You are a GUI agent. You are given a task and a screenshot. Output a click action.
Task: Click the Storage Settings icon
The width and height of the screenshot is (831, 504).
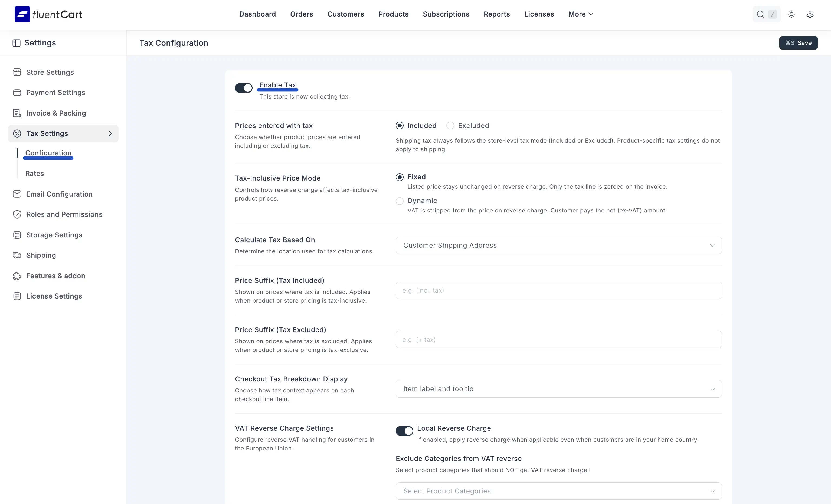[17, 235]
